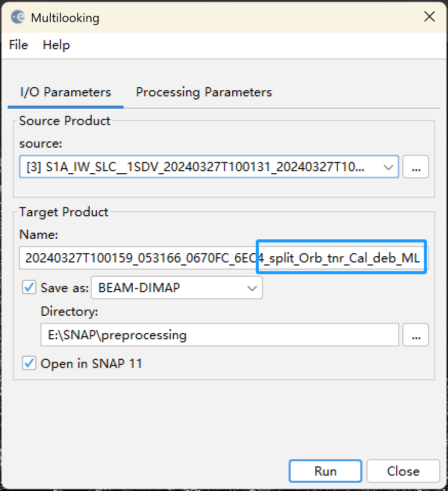Viewport: 448px width, 491px height.
Task: Browse for source product with ellipsis button
Action: click(x=415, y=167)
